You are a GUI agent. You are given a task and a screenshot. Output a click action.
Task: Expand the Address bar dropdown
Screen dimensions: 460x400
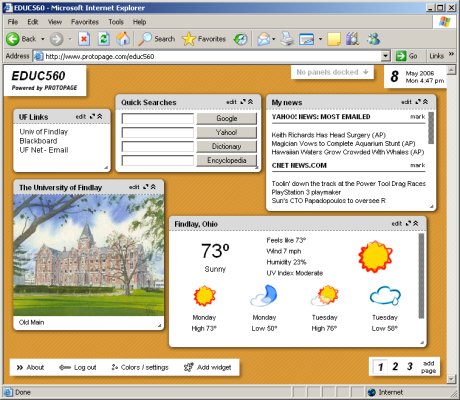click(x=386, y=56)
